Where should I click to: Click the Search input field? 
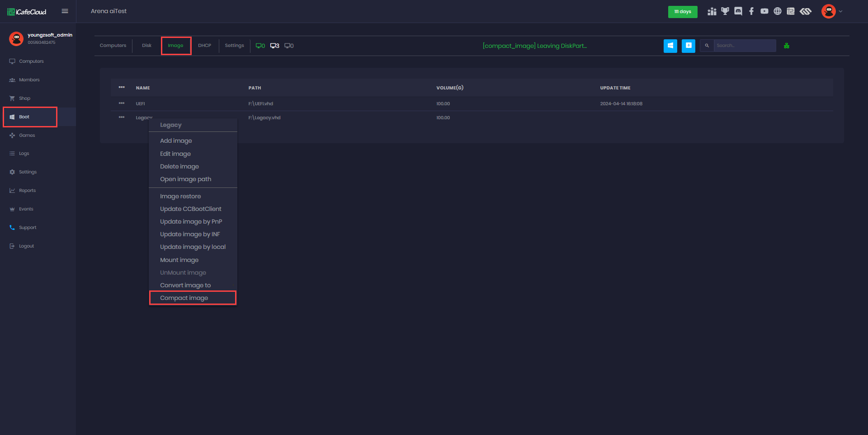744,46
